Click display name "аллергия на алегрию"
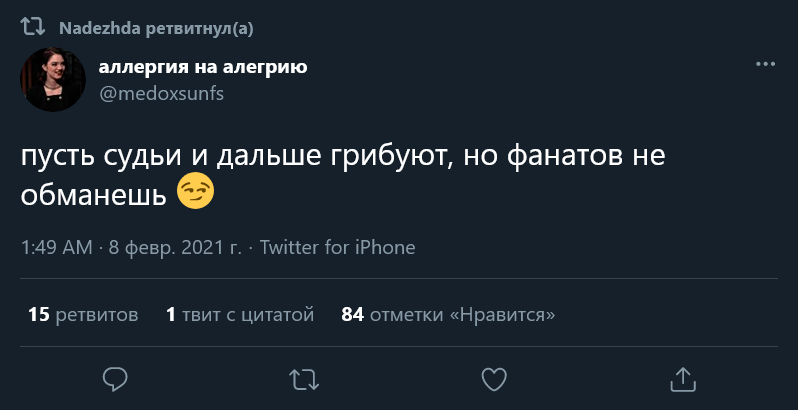 202,68
